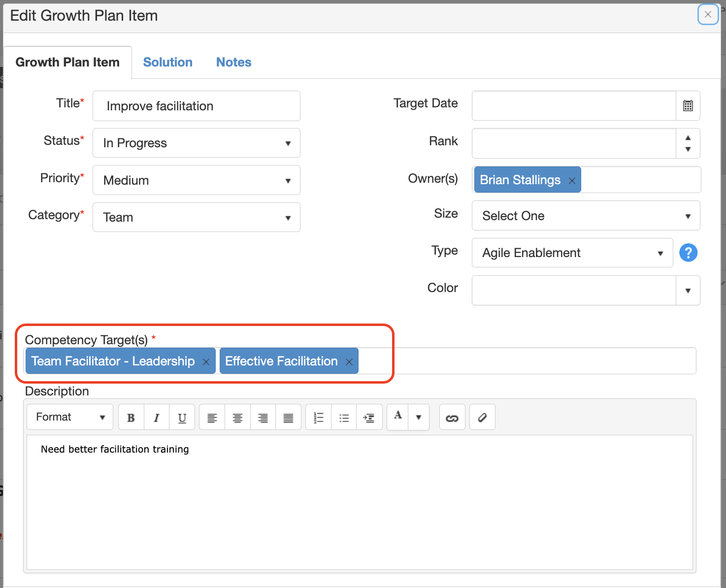726x588 pixels.
Task: Remove Brian Stallings from Owners
Action: coord(572,181)
